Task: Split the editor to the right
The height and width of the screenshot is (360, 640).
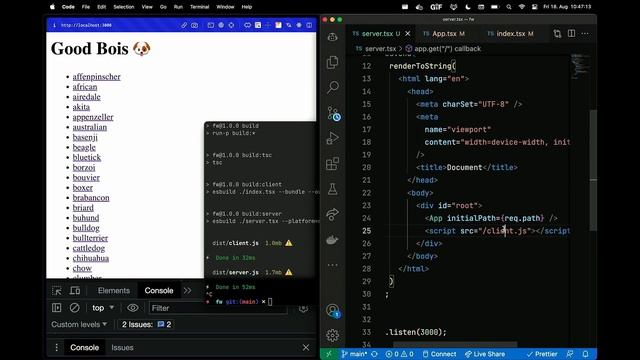Action: coord(571,33)
